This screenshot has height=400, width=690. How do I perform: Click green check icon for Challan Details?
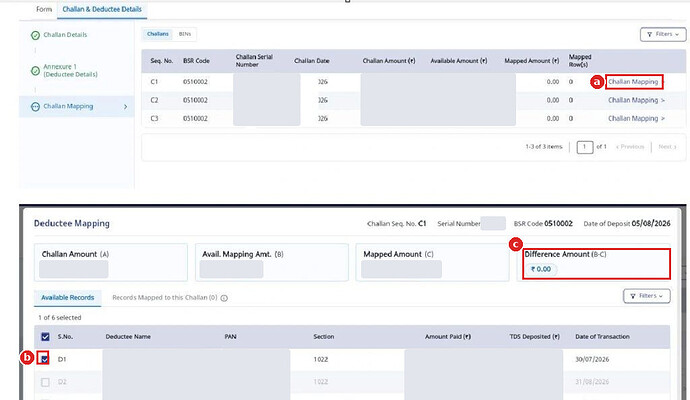36,36
